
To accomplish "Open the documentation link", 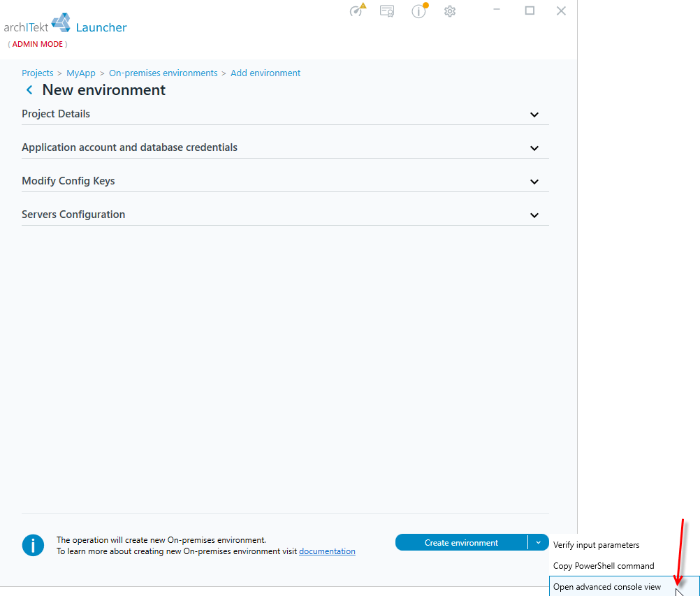I will point(327,551).
